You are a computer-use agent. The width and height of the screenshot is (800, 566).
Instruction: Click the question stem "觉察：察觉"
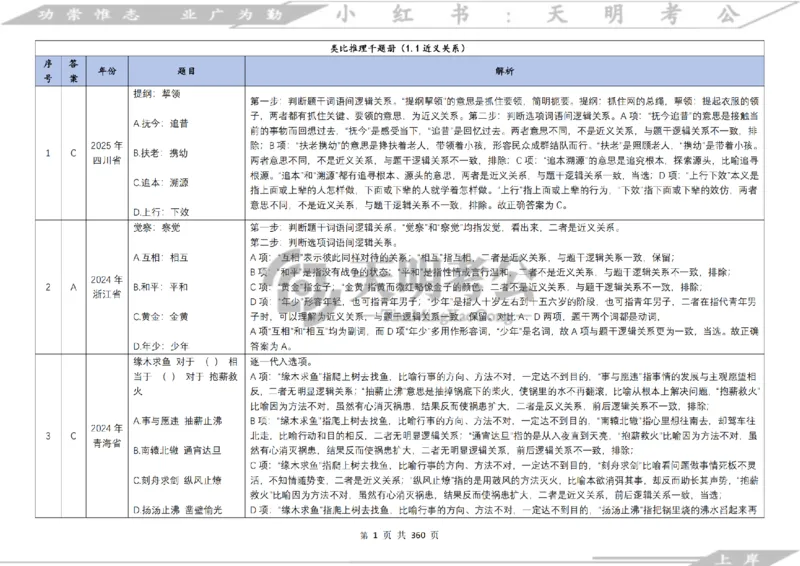click(157, 228)
